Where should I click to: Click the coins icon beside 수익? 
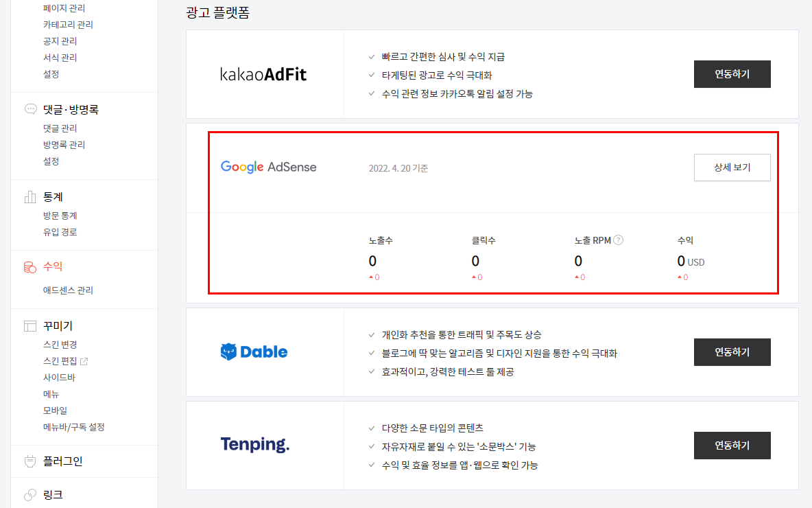tap(30, 267)
